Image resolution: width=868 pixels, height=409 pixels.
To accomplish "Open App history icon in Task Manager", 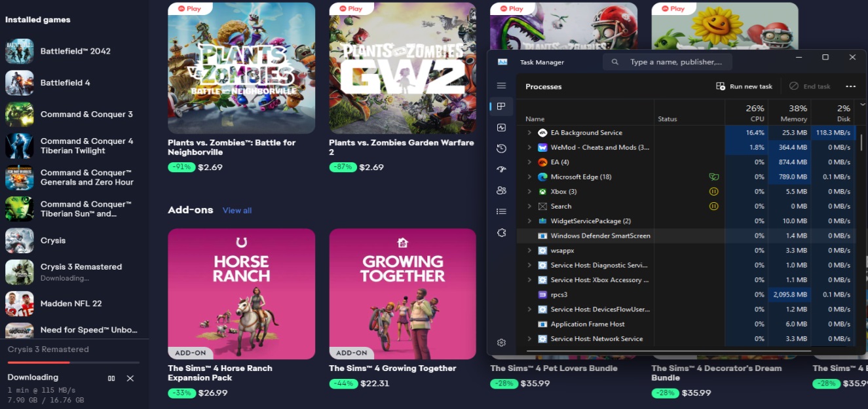I will tap(502, 149).
